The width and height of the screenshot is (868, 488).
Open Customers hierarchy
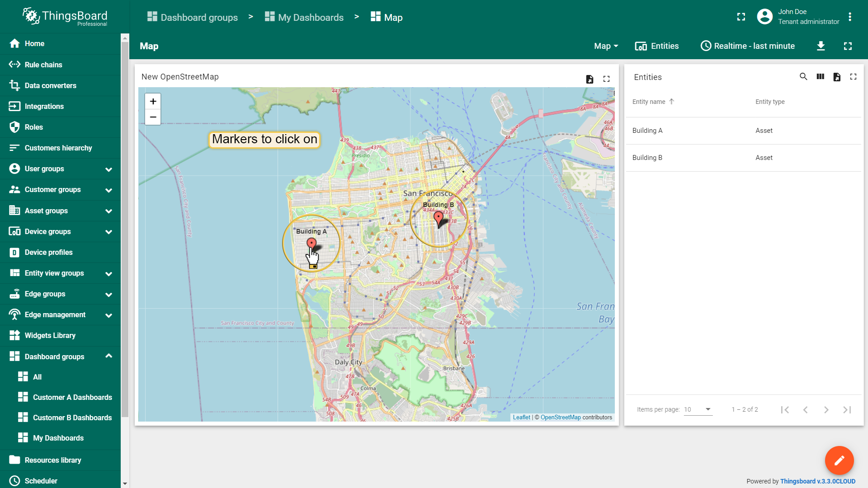click(60, 148)
